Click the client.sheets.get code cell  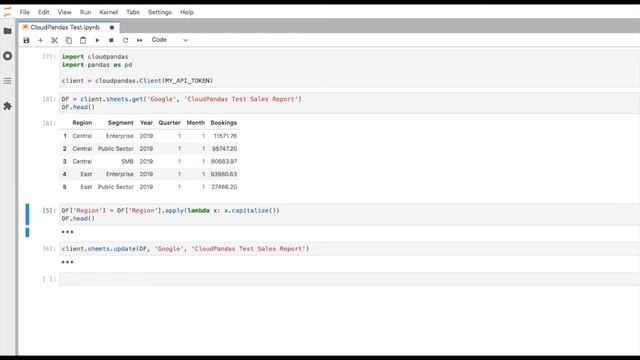pyautogui.click(x=349, y=103)
